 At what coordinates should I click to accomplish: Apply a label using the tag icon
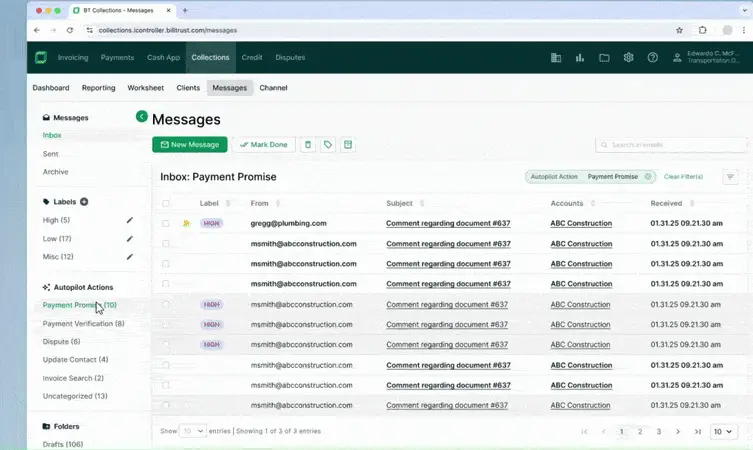(x=328, y=145)
